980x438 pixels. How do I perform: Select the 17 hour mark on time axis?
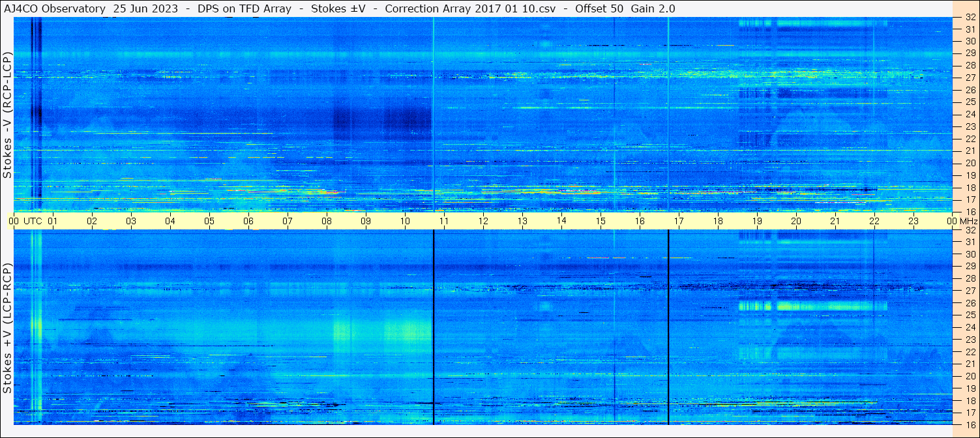[679, 221]
